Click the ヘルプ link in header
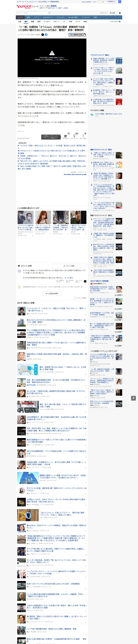This screenshot has height=644, width=138. [94, 2]
